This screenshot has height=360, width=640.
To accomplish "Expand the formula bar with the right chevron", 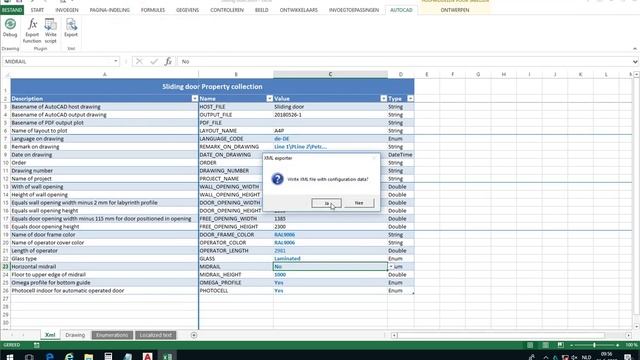I will tap(635, 61).
